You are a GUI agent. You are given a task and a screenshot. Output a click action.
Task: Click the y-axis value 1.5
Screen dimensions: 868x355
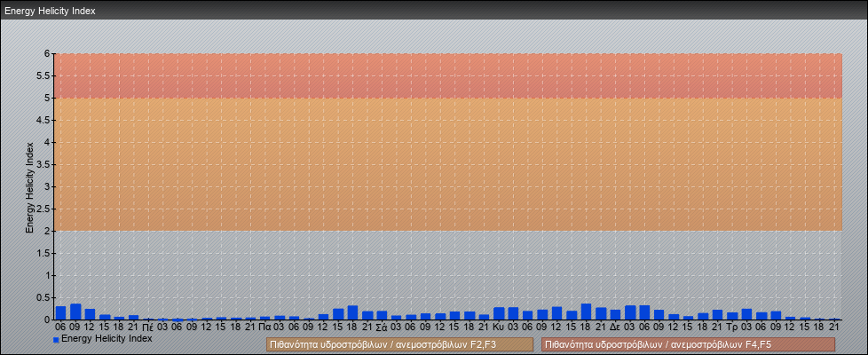[43, 253]
